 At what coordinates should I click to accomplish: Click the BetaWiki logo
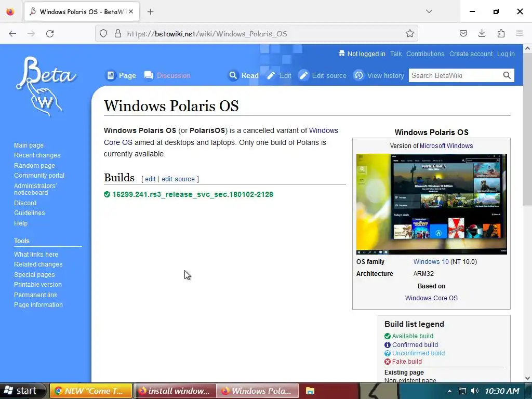(x=46, y=87)
